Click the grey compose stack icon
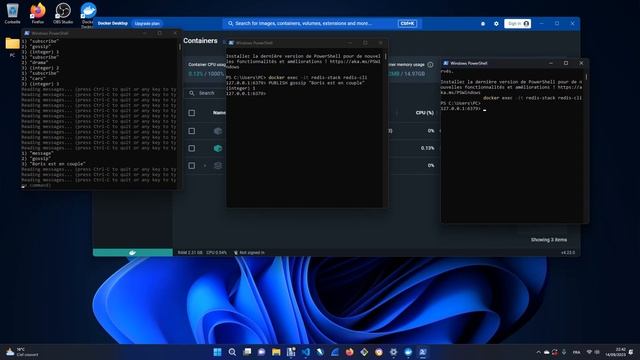Screen dimensions: 640x360 coord(218,165)
